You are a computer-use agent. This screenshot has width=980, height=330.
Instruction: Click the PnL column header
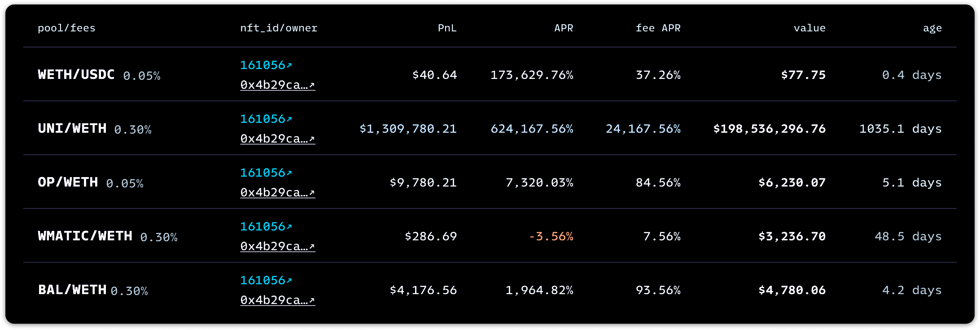(447, 28)
